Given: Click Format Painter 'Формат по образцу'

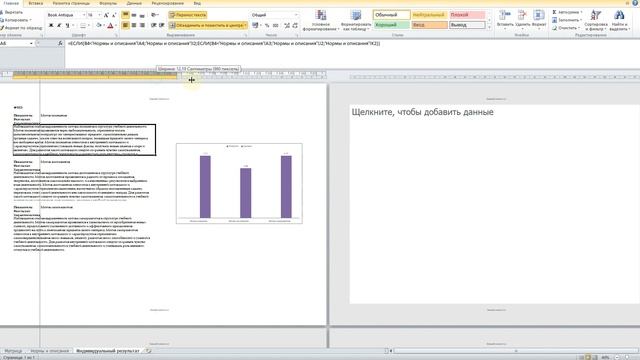Looking at the screenshot, I should click(x=21, y=28).
